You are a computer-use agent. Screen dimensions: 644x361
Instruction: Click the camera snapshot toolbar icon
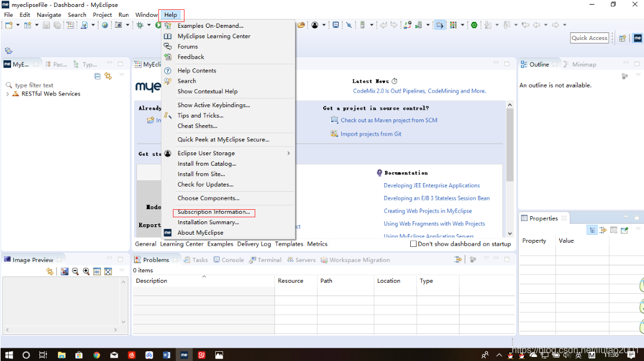tap(118, 25)
